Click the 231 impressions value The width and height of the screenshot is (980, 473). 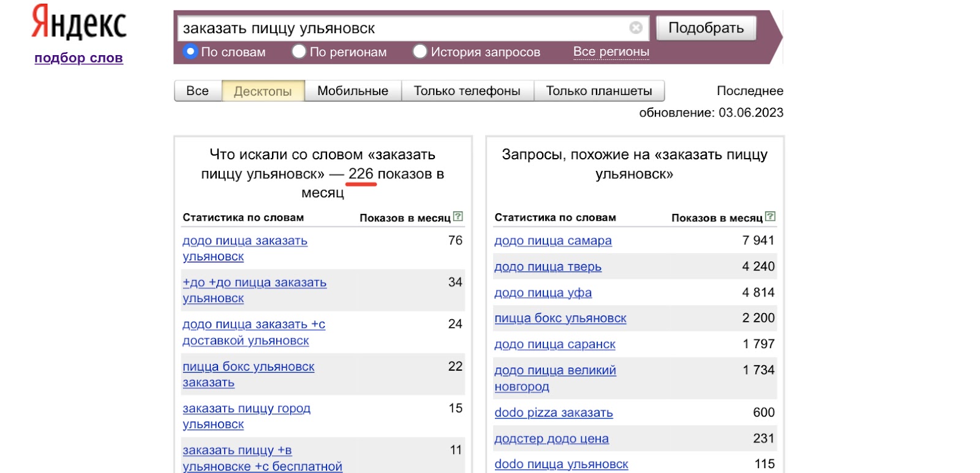pyautogui.click(x=764, y=438)
